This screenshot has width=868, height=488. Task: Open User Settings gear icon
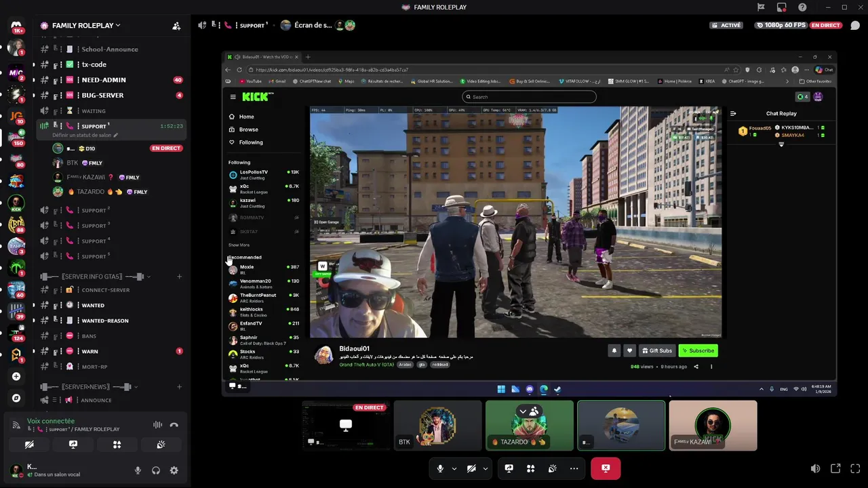point(174,470)
